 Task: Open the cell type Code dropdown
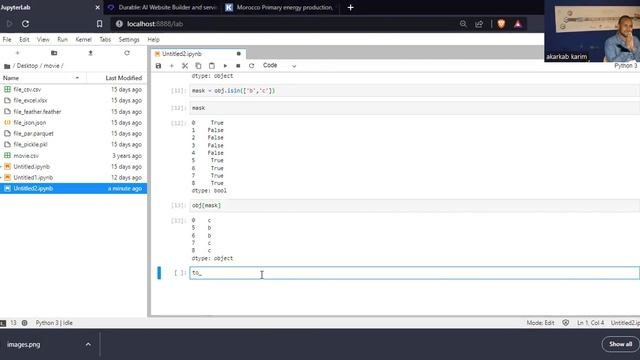click(279, 66)
